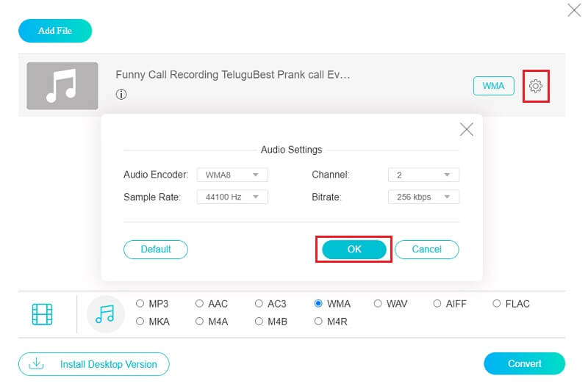This screenshot has width=588, height=392.
Task: Click the Cancel button
Action: (x=426, y=250)
